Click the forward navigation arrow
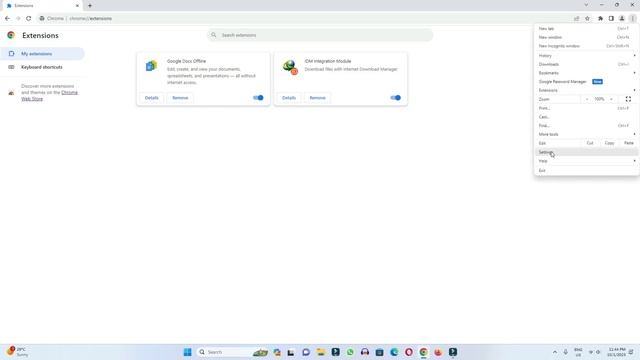Screen dimensions: 640x360 coord(18,18)
